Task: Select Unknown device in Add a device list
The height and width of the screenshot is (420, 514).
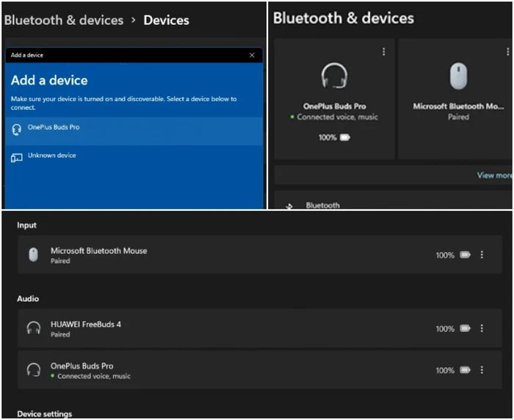Action: point(134,158)
